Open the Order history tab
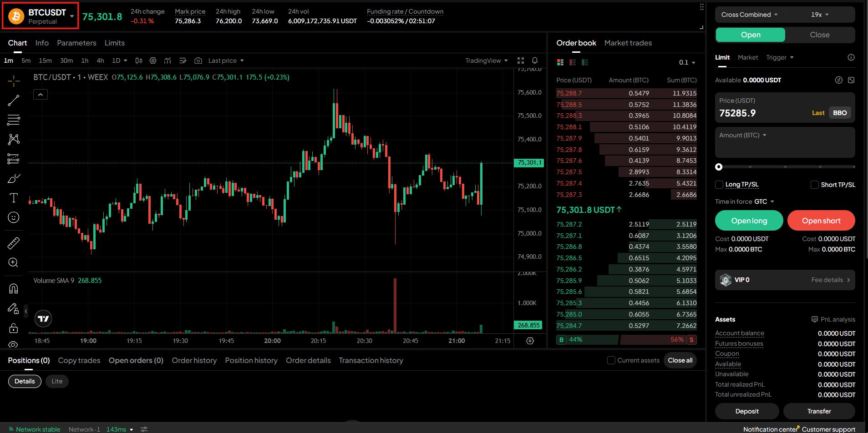 (x=194, y=360)
